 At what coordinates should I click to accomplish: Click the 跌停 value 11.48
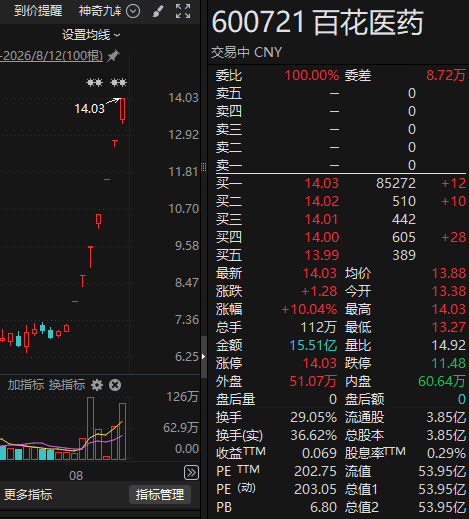[449, 363]
